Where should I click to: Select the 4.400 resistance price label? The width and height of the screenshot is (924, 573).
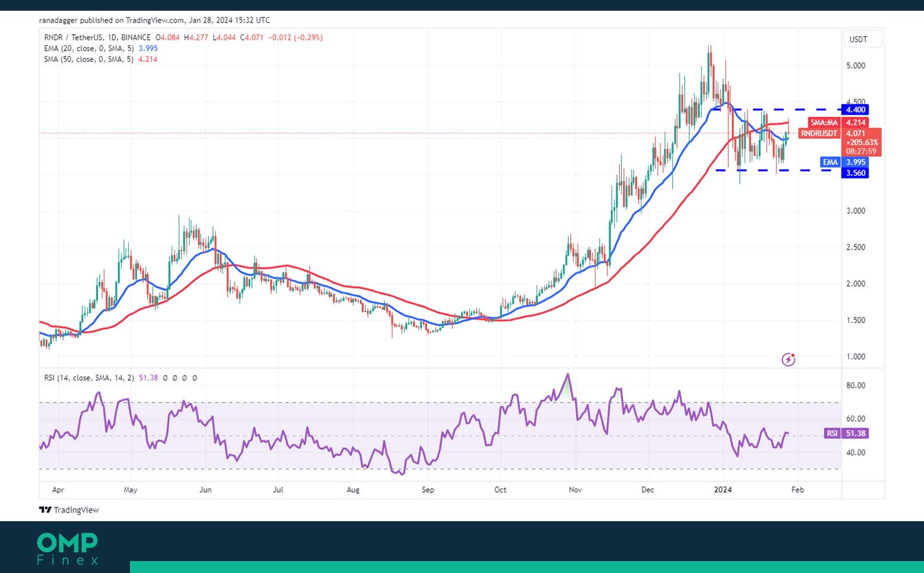coord(855,110)
